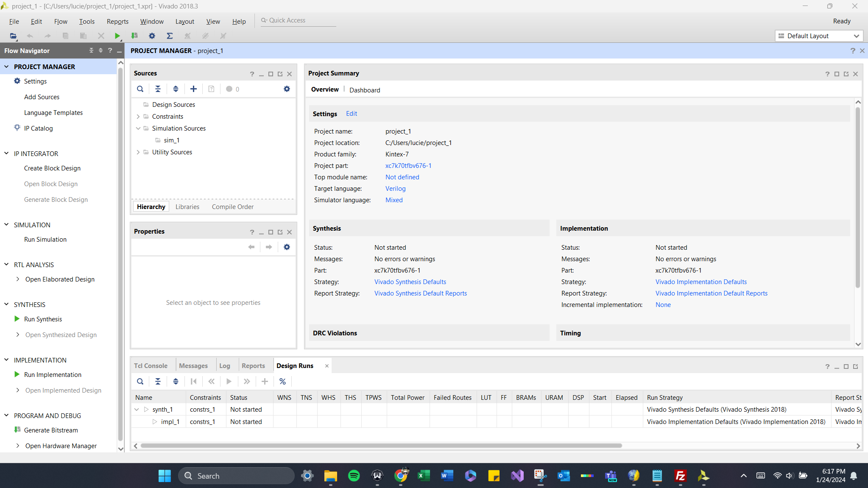Expand the Constraints folder in Sources
This screenshot has height=488, width=868.
click(x=138, y=117)
